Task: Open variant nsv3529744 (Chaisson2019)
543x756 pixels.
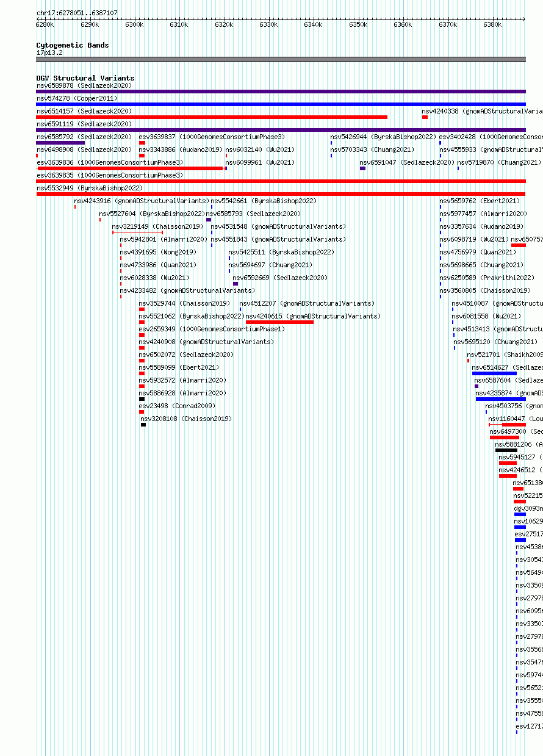Action: coord(184,303)
